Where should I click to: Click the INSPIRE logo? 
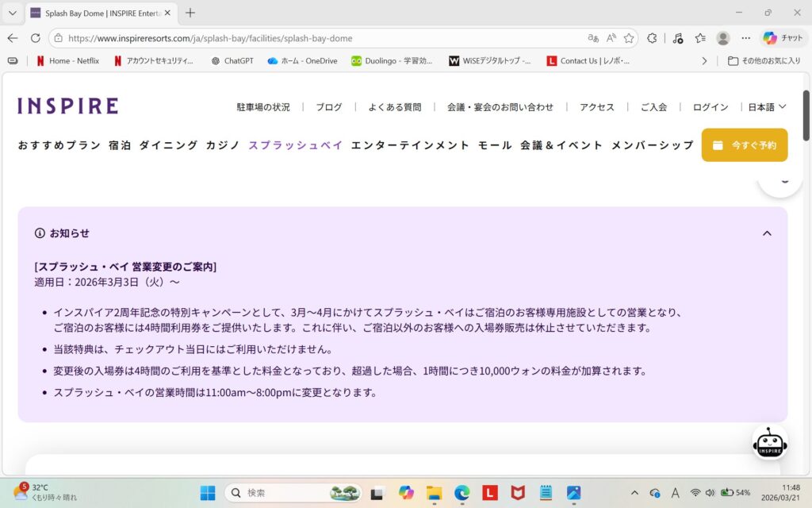pyautogui.click(x=68, y=106)
